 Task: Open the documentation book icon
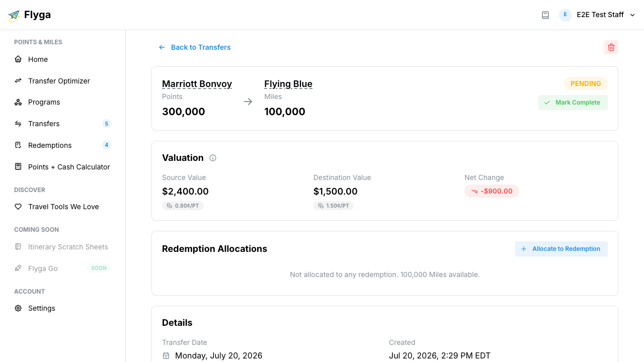[x=545, y=15]
